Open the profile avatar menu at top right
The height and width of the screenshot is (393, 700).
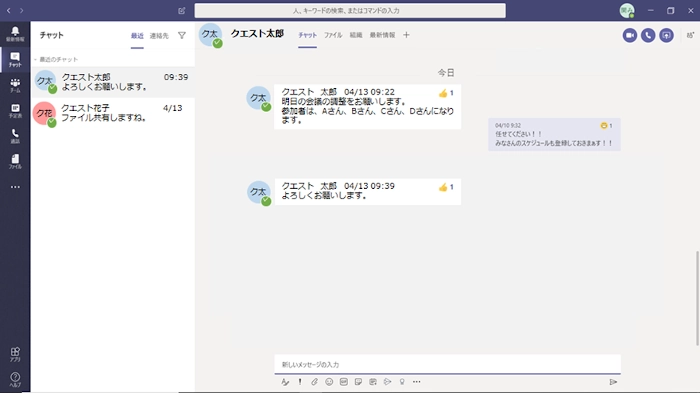click(x=627, y=11)
